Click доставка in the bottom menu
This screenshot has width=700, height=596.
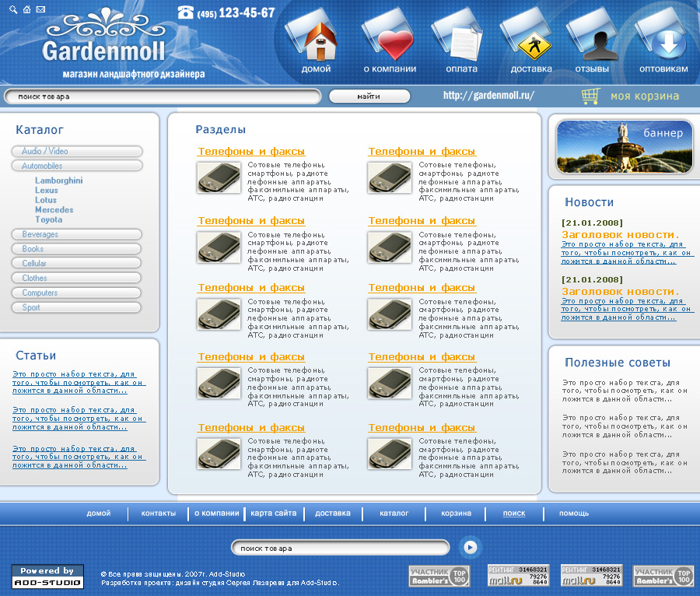[333, 514]
